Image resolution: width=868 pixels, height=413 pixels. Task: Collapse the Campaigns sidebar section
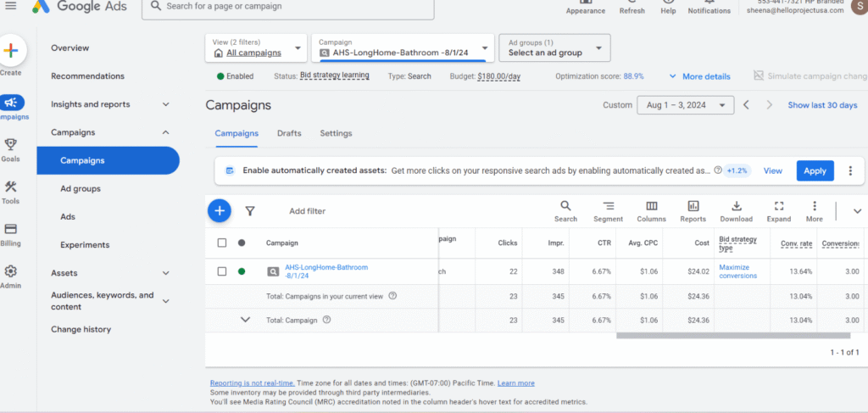point(166,132)
